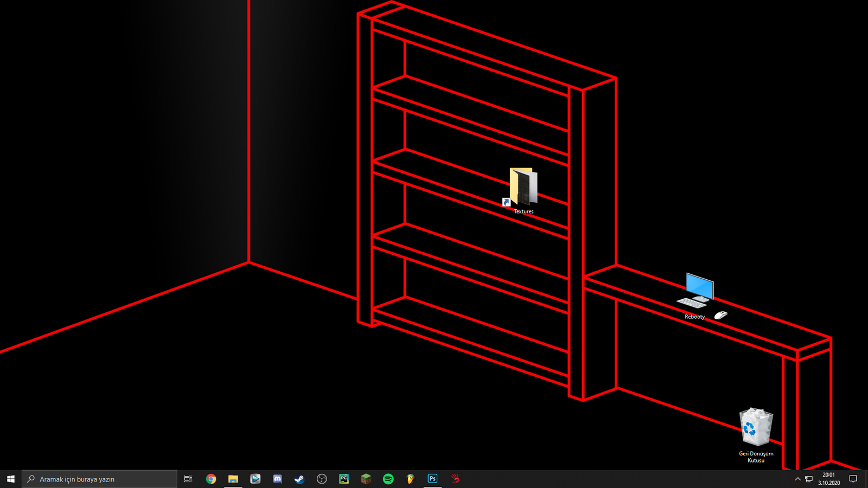Open Task View from the taskbar
The height and width of the screenshot is (488, 868).
point(188,479)
